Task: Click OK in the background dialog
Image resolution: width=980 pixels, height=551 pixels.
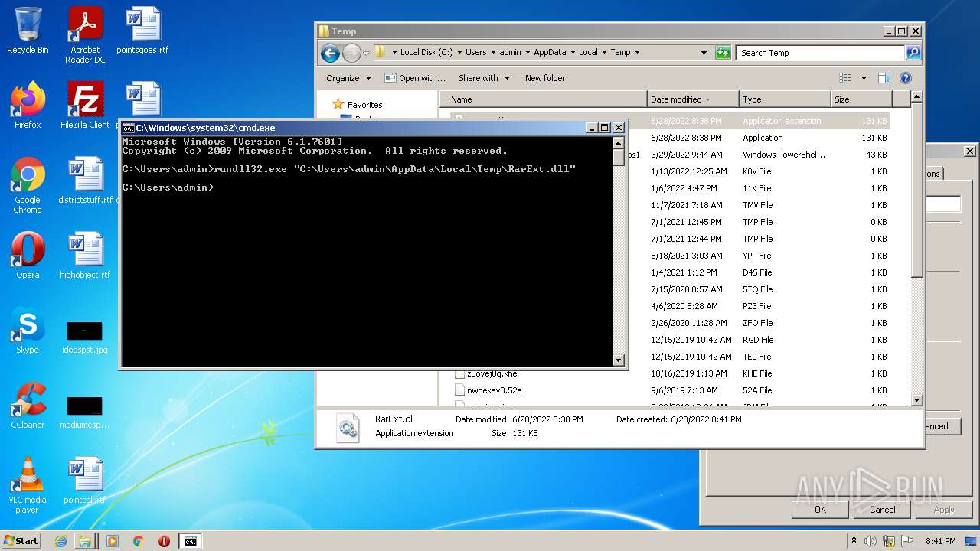Action: pyautogui.click(x=820, y=510)
